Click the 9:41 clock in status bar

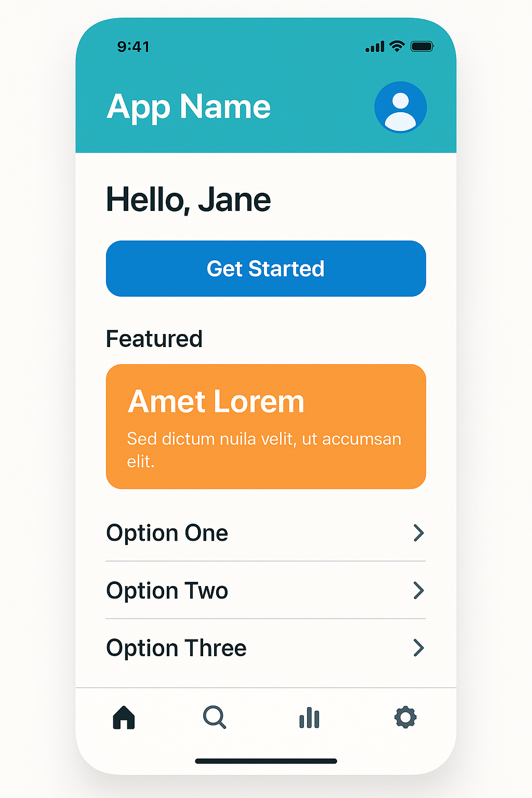(134, 47)
